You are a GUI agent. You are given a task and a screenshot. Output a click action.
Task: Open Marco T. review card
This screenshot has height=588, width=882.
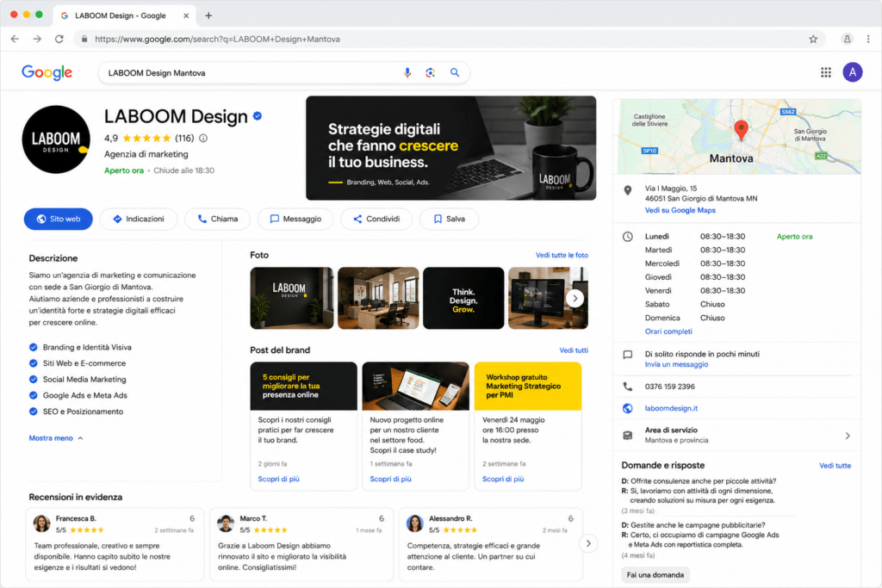[x=301, y=544]
